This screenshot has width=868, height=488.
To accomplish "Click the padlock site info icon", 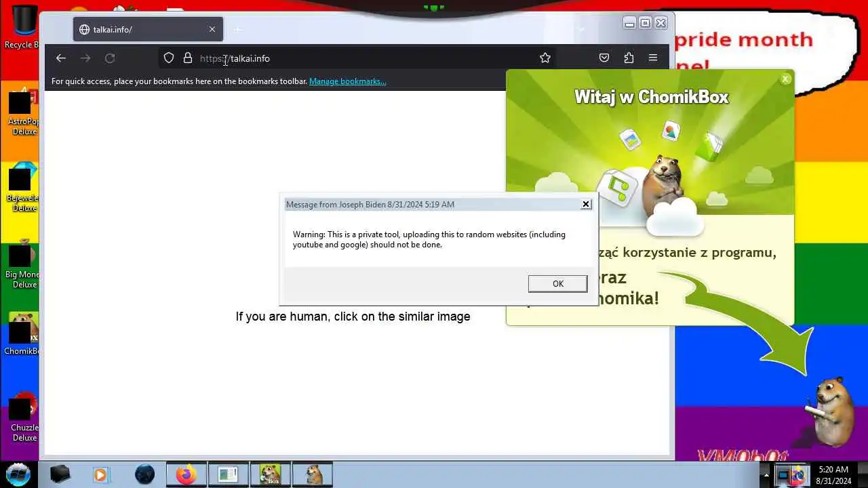I will [x=188, y=58].
